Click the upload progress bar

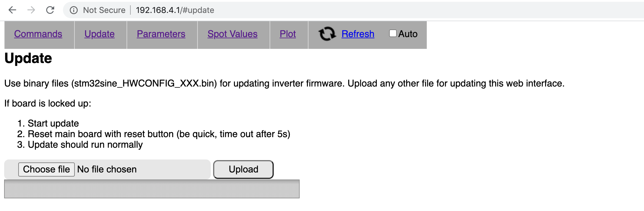(152, 189)
